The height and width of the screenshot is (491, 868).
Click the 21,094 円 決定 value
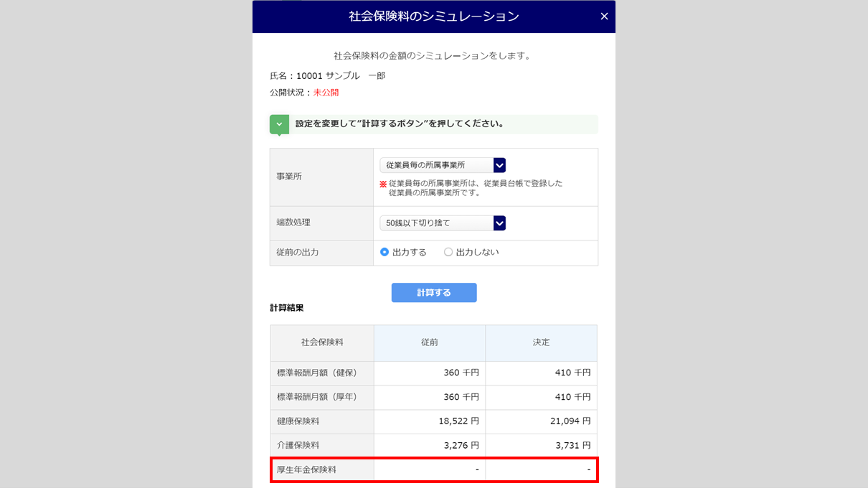click(x=570, y=421)
